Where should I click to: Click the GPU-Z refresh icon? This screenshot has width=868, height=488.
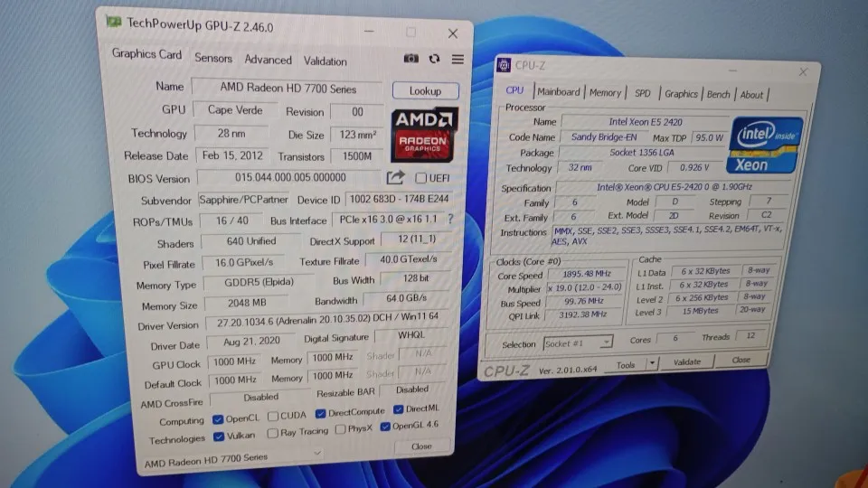(x=434, y=59)
